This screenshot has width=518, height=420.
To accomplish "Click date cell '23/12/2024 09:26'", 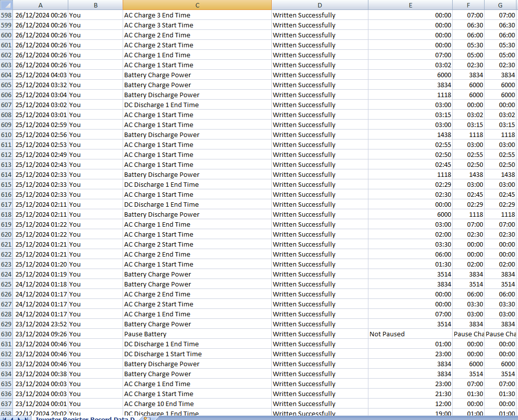I will point(41,334).
